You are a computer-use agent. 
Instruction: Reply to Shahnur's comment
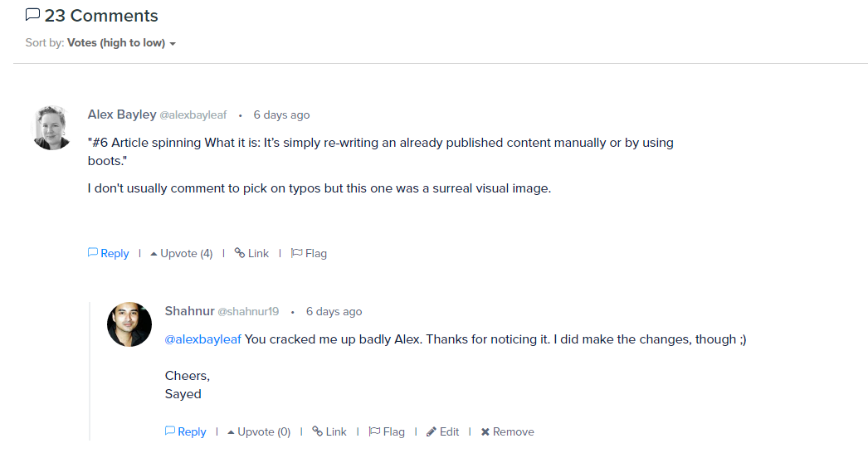click(x=186, y=432)
